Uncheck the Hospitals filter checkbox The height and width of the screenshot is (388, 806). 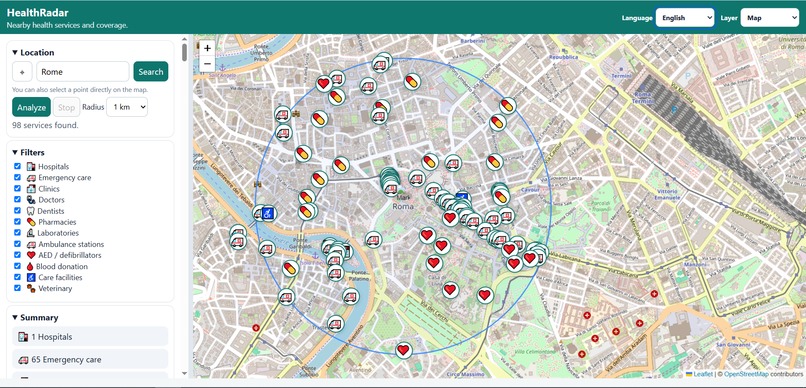(17, 166)
